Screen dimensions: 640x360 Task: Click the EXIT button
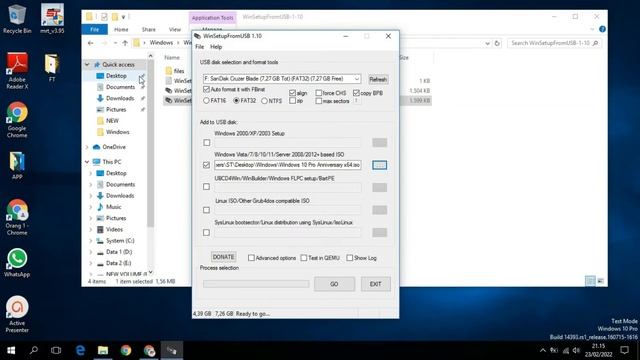[376, 284]
